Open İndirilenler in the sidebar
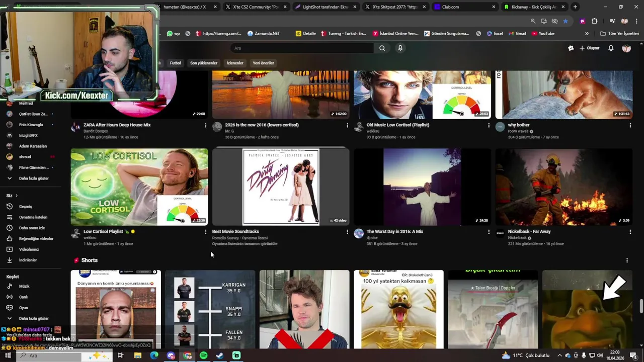Viewport: 644px width, 362px height. pos(28,260)
